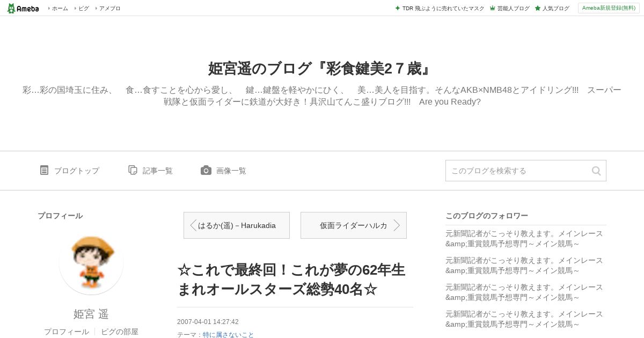Open the ピグ link in top bar

pos(84,9)
